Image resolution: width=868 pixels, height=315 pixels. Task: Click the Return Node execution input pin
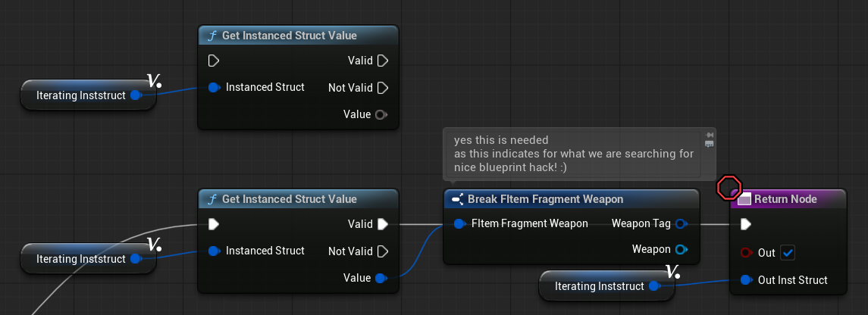tap(745, 224)
